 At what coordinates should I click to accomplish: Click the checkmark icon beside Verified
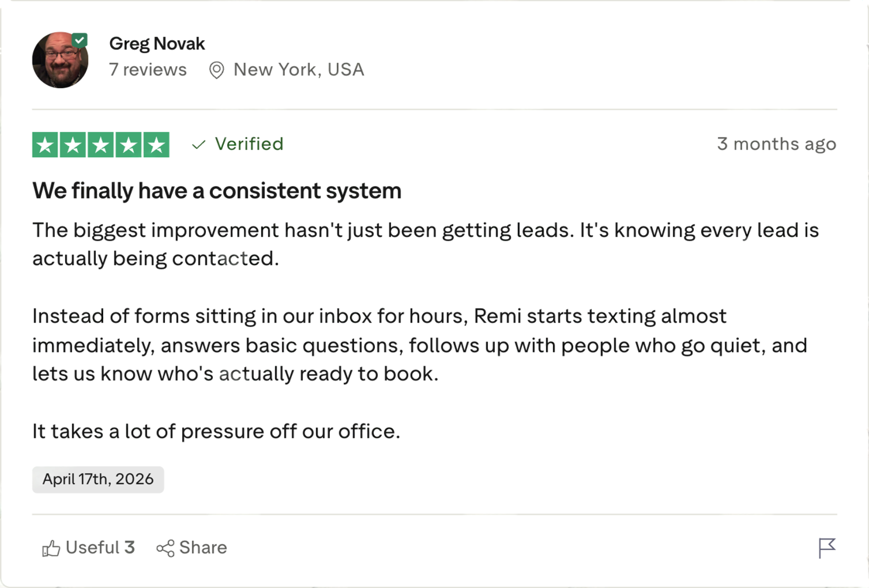[x=199, y=145]
